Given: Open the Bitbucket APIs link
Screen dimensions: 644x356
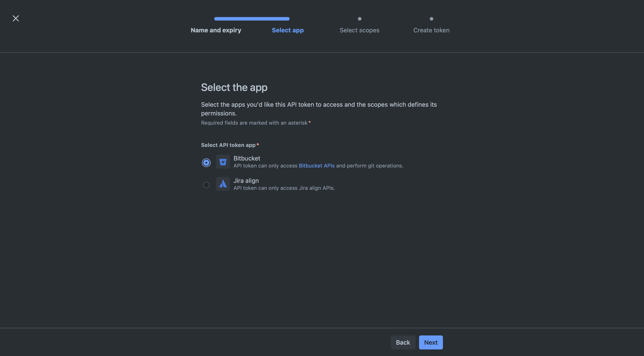Looking at the screenshot, I should tap(317, 166).
